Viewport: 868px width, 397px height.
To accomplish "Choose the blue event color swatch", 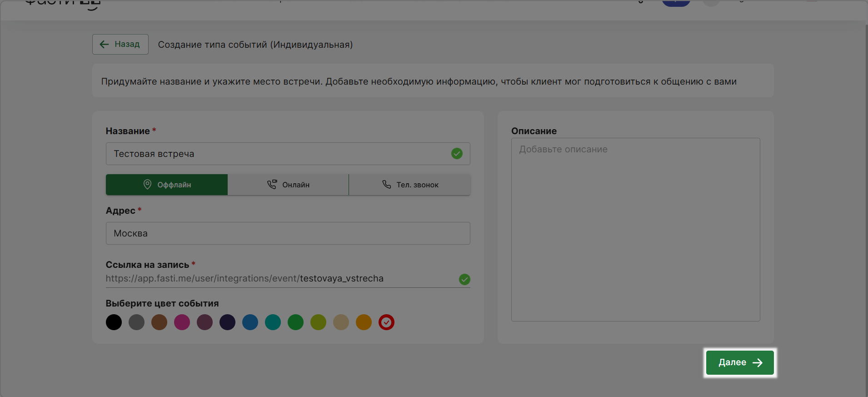I will [250, 322].
